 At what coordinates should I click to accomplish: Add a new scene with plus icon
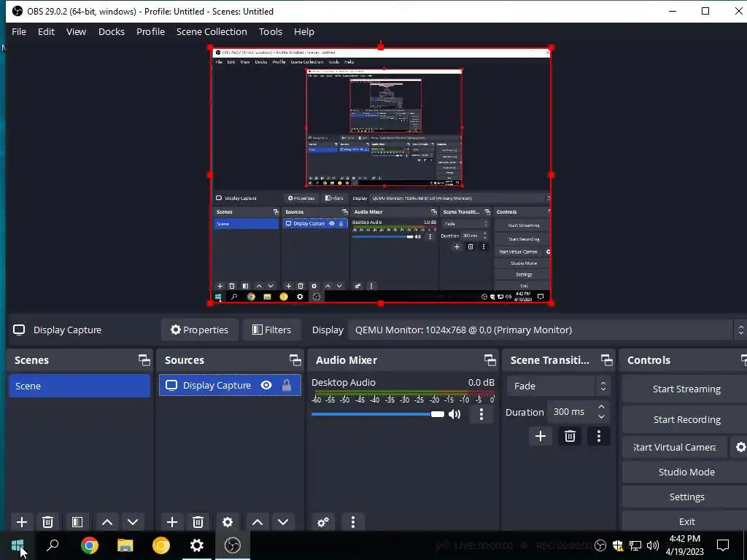pyautogui.click(x=21, y=522)
